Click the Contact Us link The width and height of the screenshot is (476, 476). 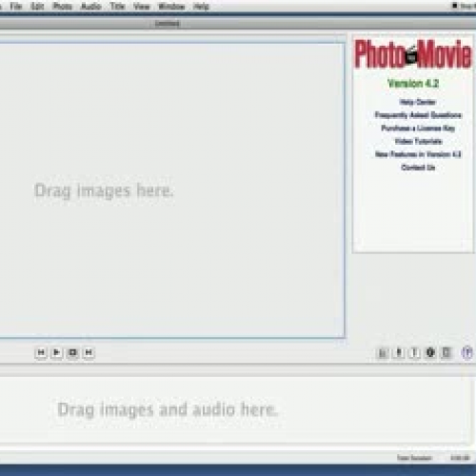418,168
